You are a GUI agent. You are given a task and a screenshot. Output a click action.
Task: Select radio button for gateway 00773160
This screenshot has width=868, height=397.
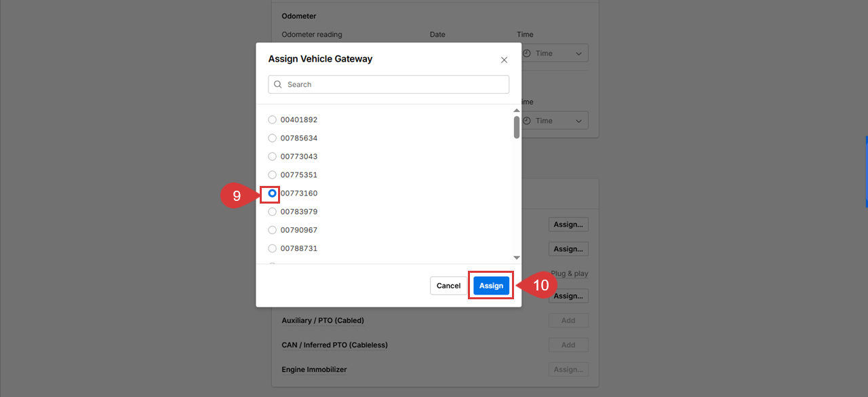[271, 193]
